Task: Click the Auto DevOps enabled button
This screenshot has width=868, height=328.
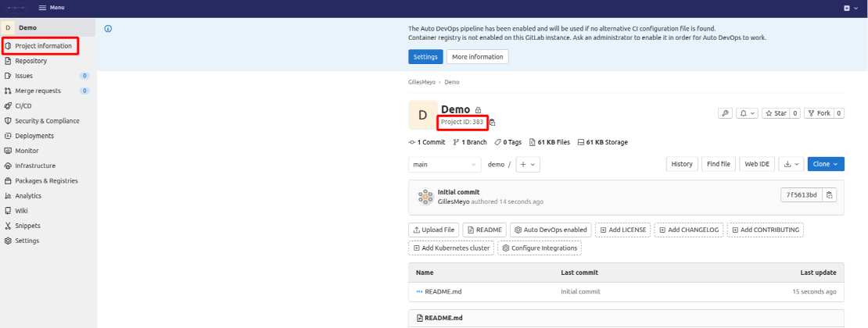Action: coord(551,230)
